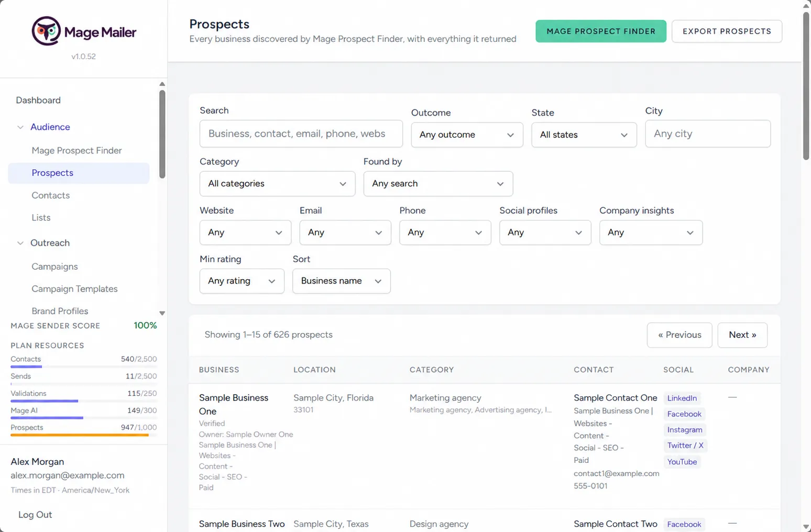Screen dimensions: 811x532
Task: Click the sidebar navigation scrollbar thumb
Action: [162, 135]
